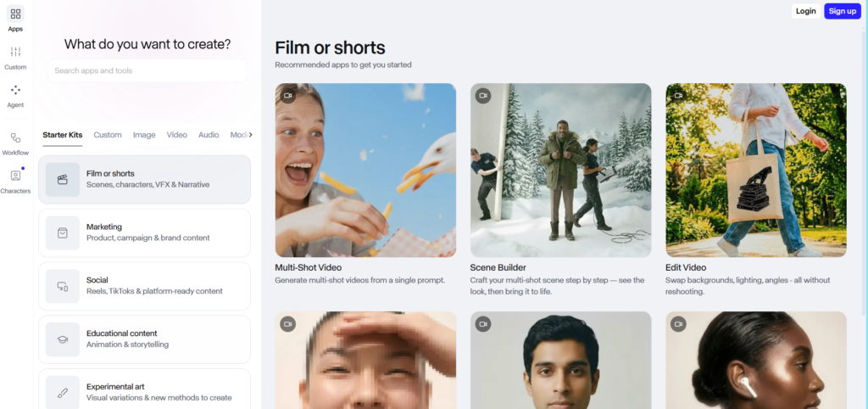Click 'Product, campaign & brand content' text
Screen dimensions: 868x409
point(147,238)
